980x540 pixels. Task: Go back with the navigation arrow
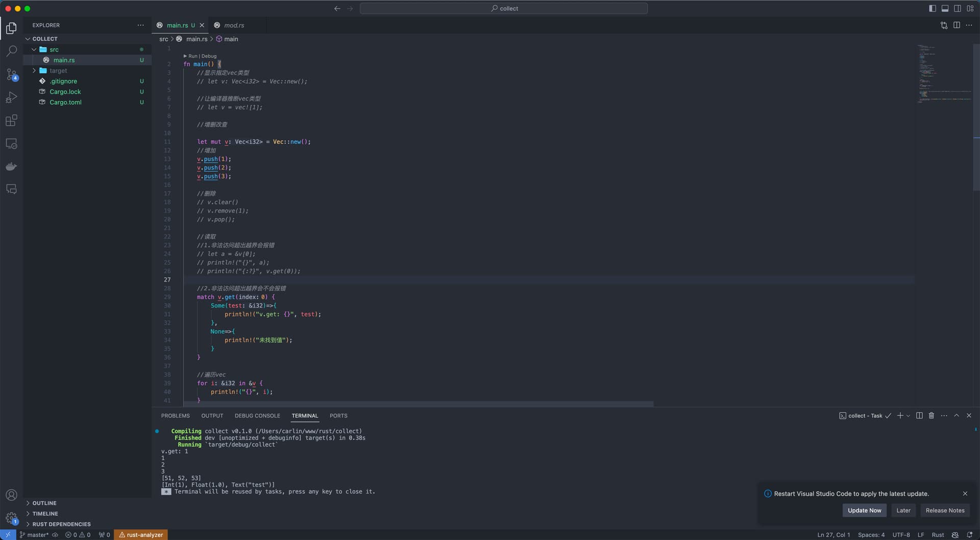pos(337,8)
